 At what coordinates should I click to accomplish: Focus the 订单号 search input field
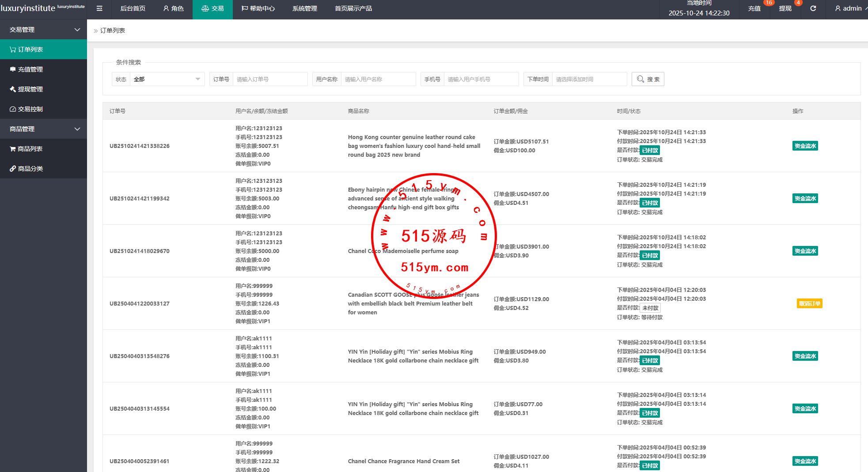click(x=269, y=79)
